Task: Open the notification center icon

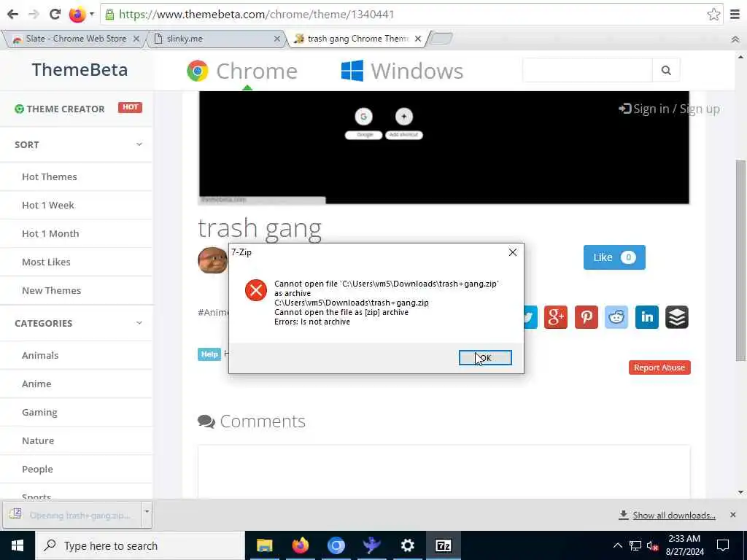Action: click(723, 545)
